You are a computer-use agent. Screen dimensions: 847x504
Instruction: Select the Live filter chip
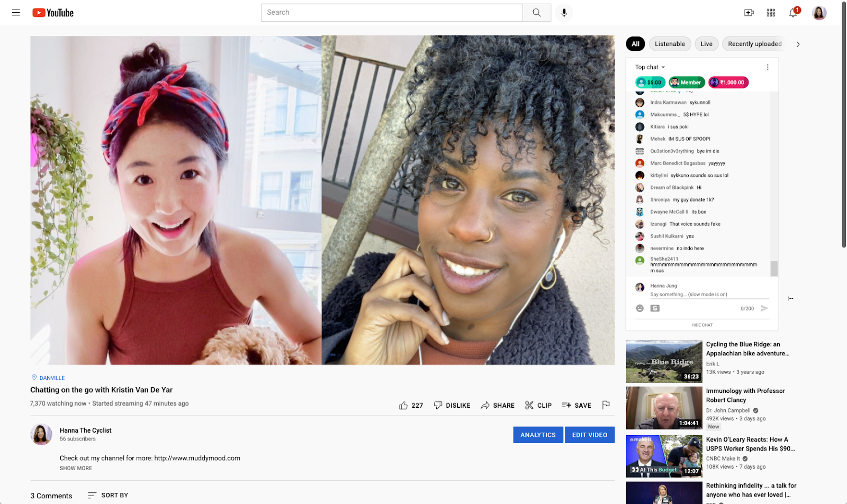tap(707, 44)
